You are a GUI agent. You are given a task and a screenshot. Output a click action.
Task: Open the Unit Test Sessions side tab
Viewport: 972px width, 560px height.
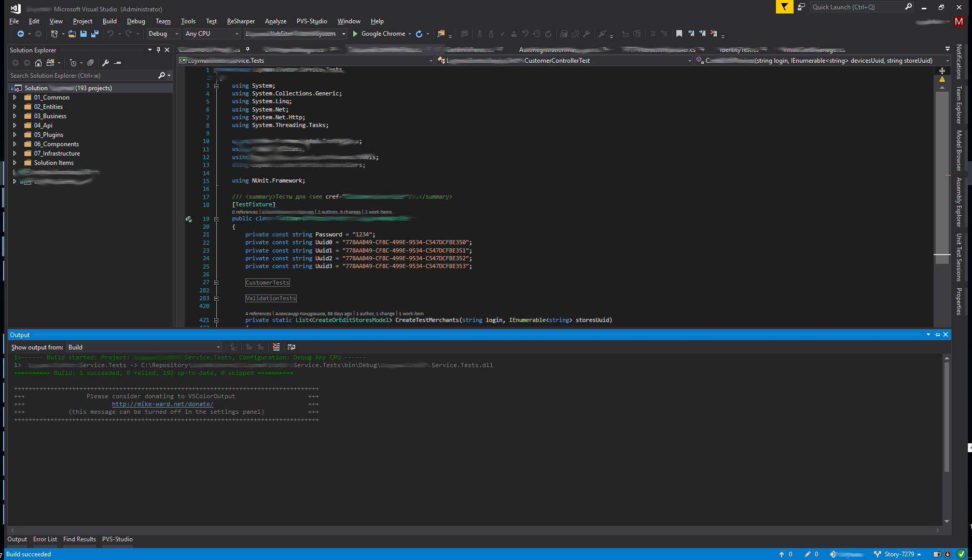click(x=959, y=257)
